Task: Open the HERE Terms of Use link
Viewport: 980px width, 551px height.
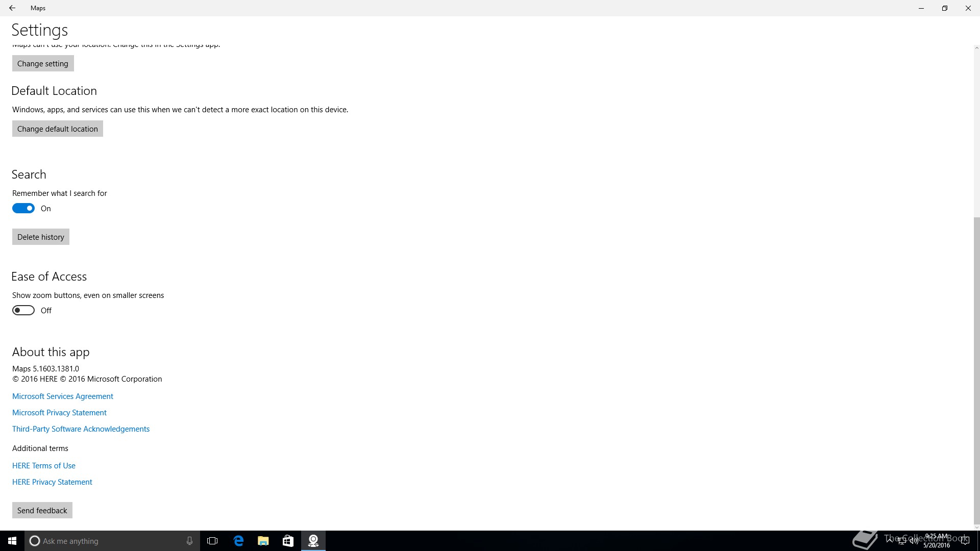Action: (44, 465)
